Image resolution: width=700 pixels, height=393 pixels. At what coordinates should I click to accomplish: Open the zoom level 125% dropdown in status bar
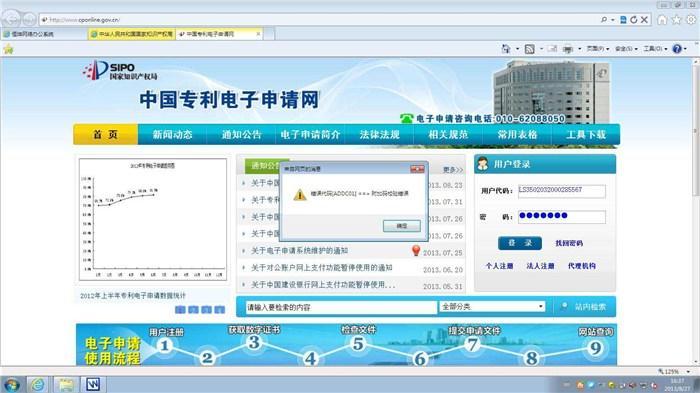pyautogui.click(x=688, y=371)
